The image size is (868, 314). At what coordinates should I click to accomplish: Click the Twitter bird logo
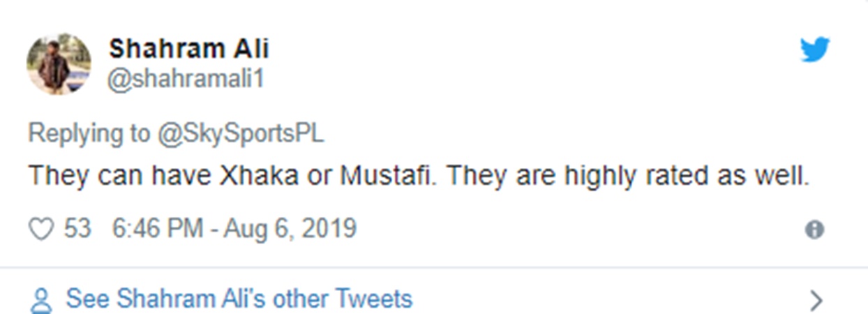(x=814, y=50)
